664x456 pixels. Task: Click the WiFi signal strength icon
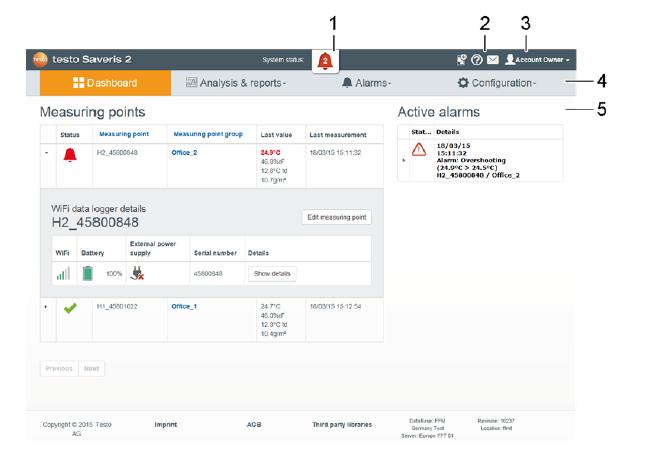pyautogui.click(x=64, y=274)
